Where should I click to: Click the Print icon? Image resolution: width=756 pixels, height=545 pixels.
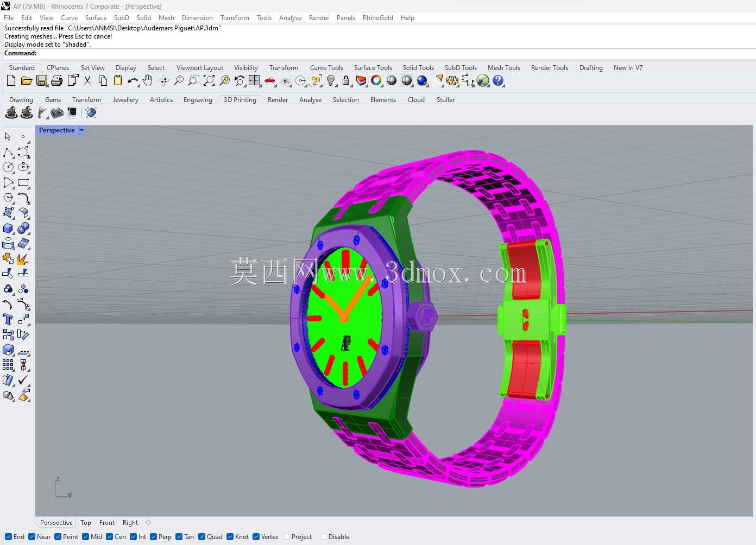tap(56, 81)
